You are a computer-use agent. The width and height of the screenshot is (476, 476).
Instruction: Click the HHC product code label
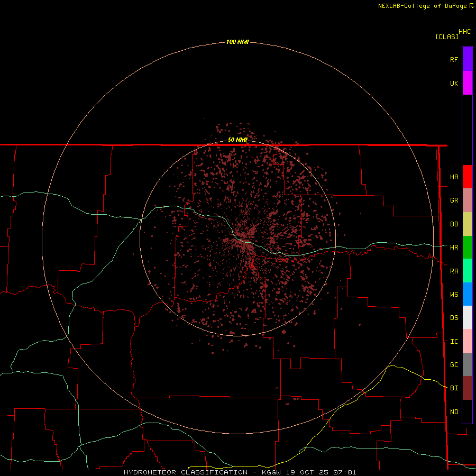(x=465, y=32)
